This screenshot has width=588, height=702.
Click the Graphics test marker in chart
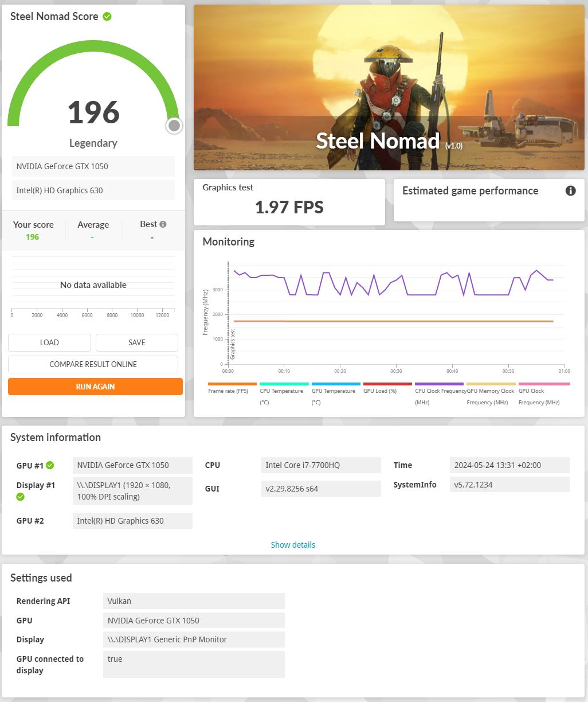click(x=233, y=344)
